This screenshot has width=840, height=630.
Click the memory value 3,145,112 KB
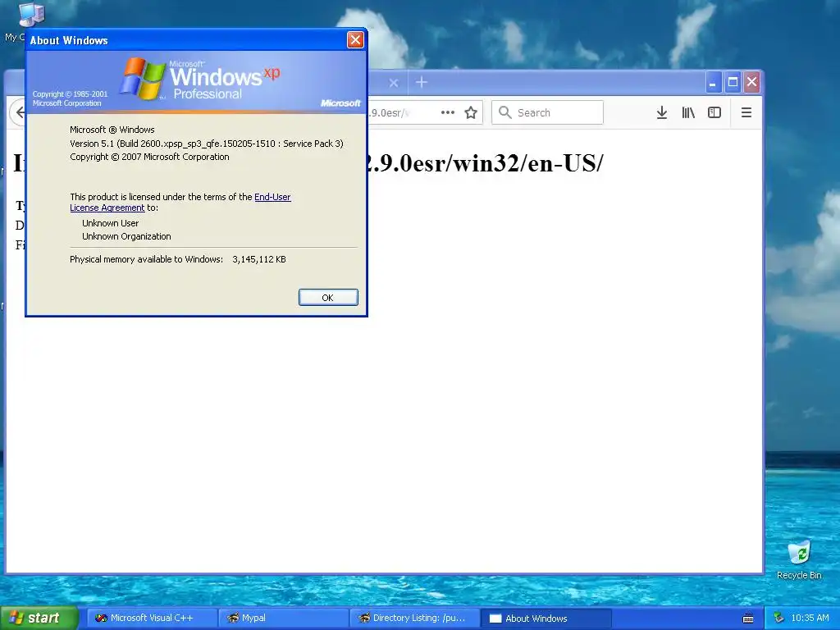coord(258,259)
